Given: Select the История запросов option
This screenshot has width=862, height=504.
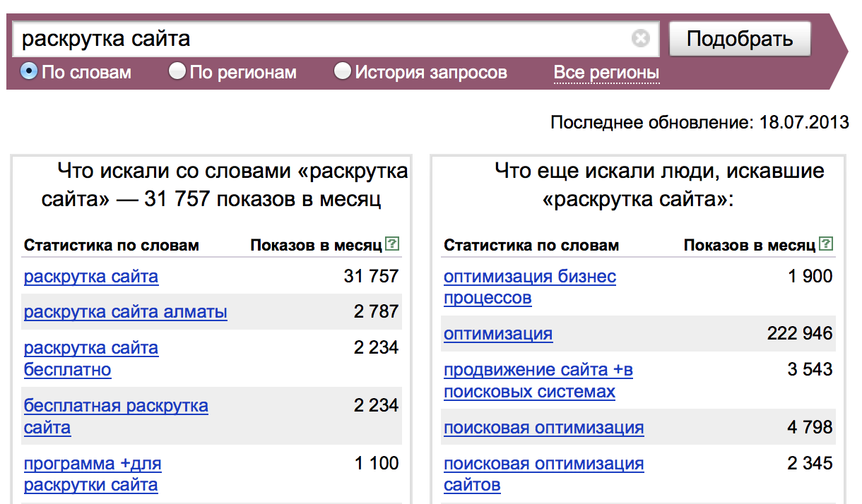Looking at the screenshot, I should (343, 71).
